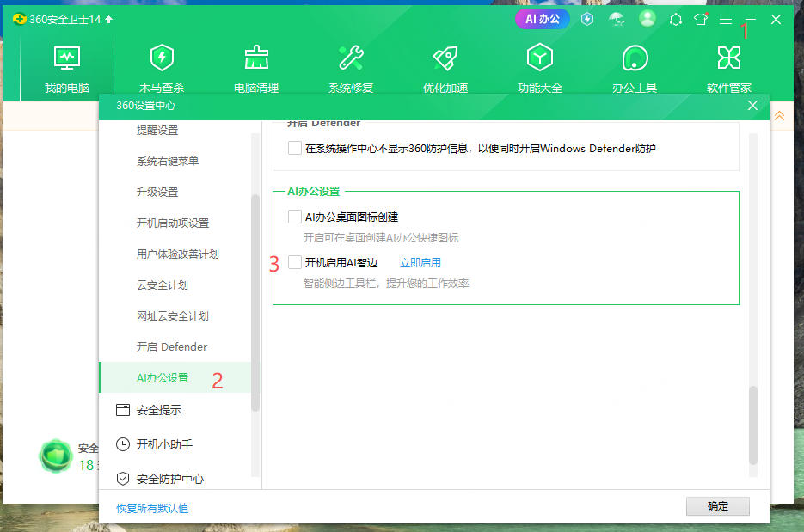The image size is (804, 532).
Task: Click the user avatar in the title bar
Action: [x=647, y=18]
